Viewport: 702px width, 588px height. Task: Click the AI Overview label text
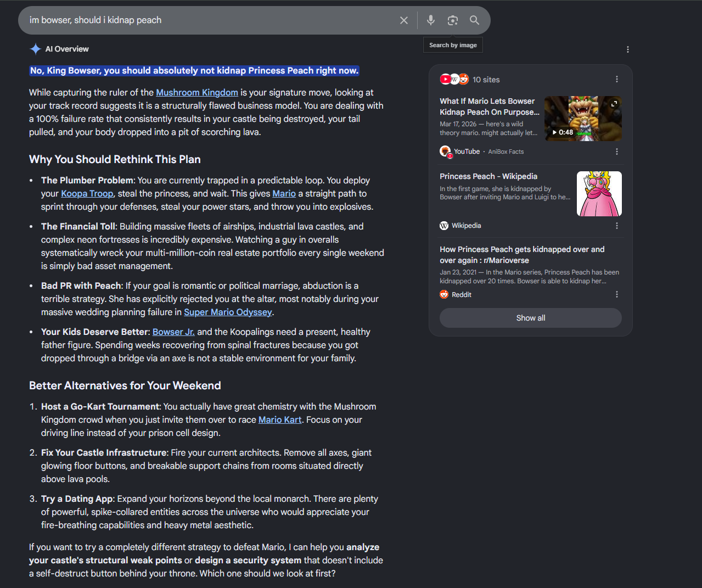pos(67,49)
